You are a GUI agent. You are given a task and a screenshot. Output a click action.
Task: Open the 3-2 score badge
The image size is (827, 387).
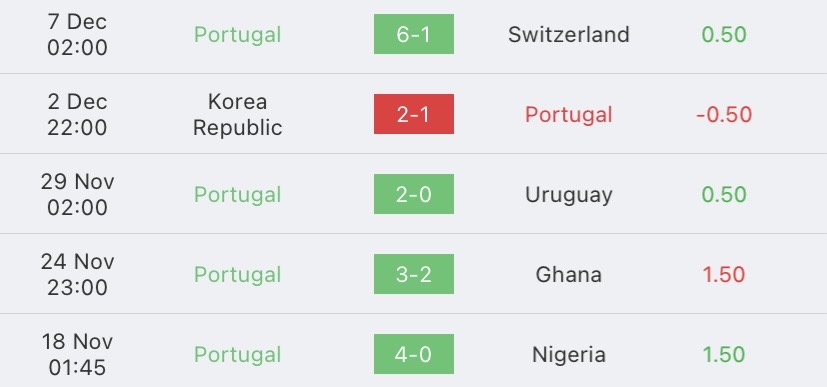[414, 274]
